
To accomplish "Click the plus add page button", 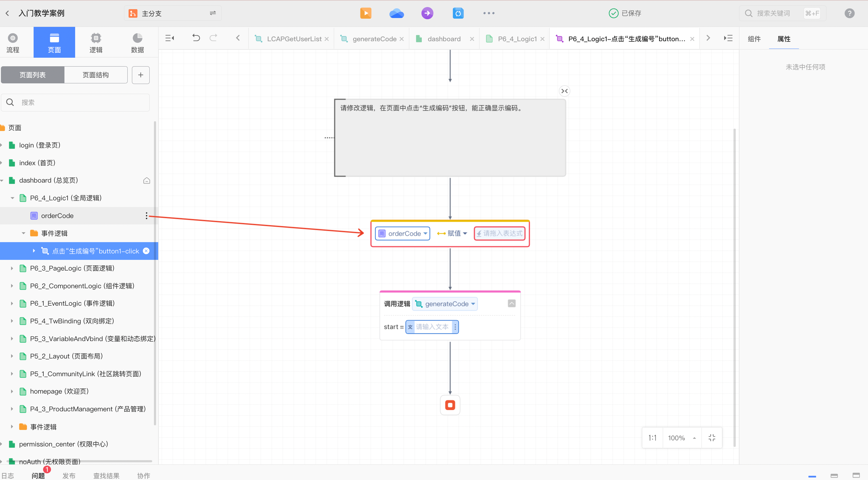I will (x=140, y=75).
